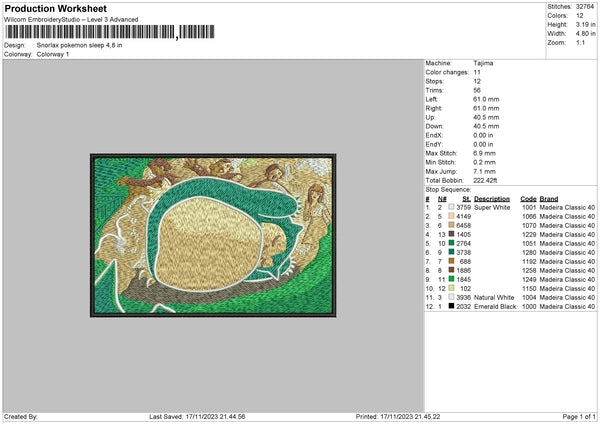
Task: Click 'Wilcom EmbroideryStudio – Level 3 Advanced' text
Action: pos(71,20)
